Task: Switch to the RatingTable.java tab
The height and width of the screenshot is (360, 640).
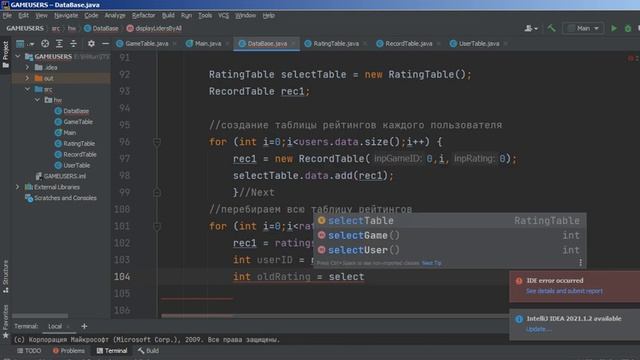Action: click(336, 43)
